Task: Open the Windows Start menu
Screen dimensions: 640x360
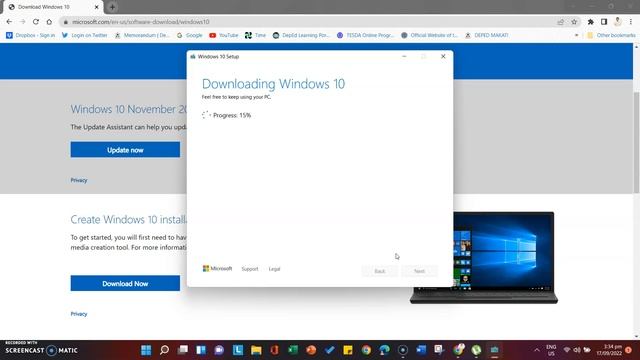Action: [x=146, y=350]
